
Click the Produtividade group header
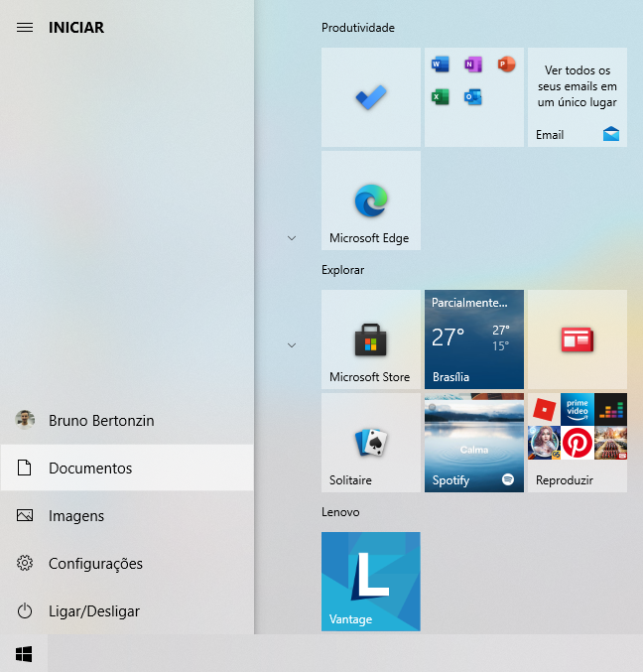coord(358,28)
